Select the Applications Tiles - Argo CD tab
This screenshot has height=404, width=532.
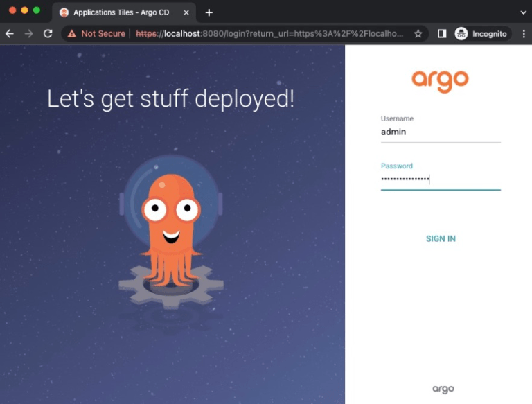click(x=118, y=12)
